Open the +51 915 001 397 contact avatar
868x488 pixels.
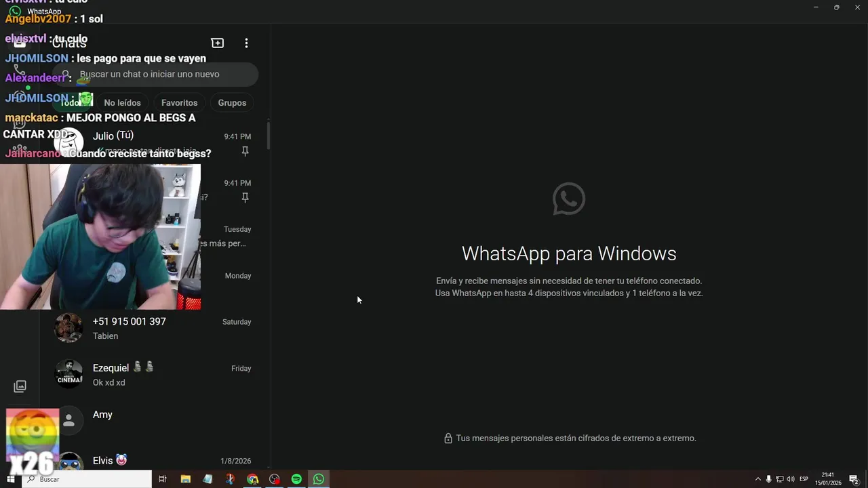(x=68, y=328)
